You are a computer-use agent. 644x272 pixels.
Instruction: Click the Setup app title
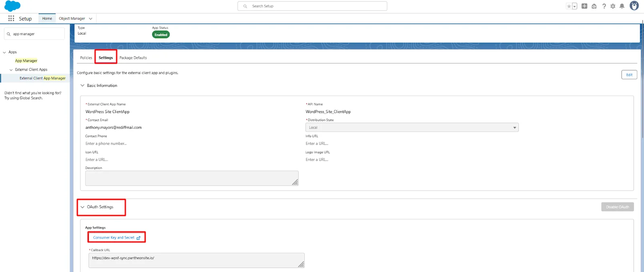tap(25, 19)
